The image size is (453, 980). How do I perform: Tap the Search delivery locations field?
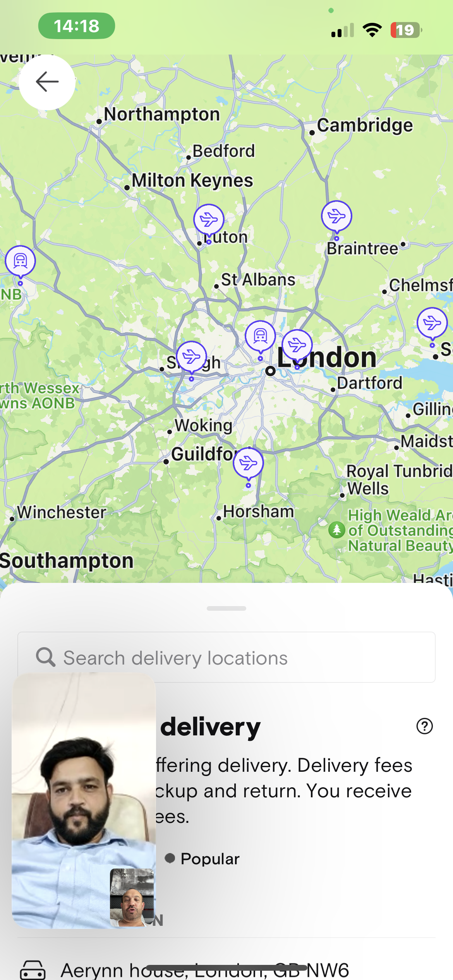226,657
